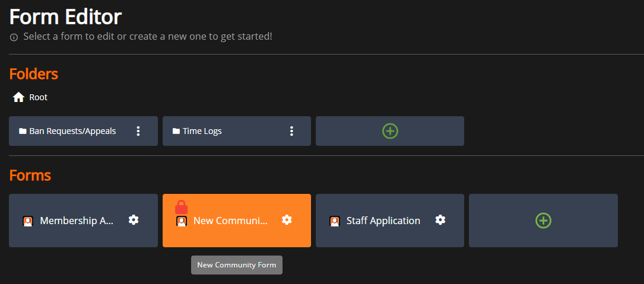
Task: Open Ban Requests/Appeals three-dot menu
Action: pyautogui.click(x=138, y=131)
